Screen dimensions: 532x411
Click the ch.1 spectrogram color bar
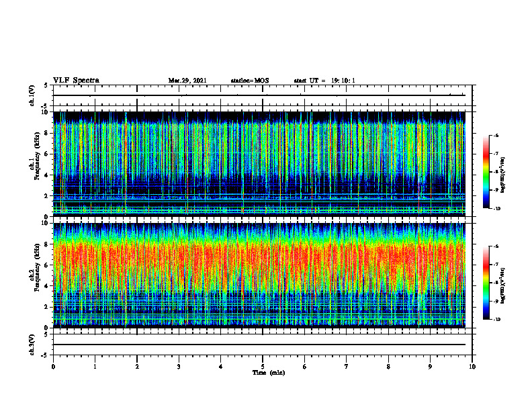click(x=486, y=172)
